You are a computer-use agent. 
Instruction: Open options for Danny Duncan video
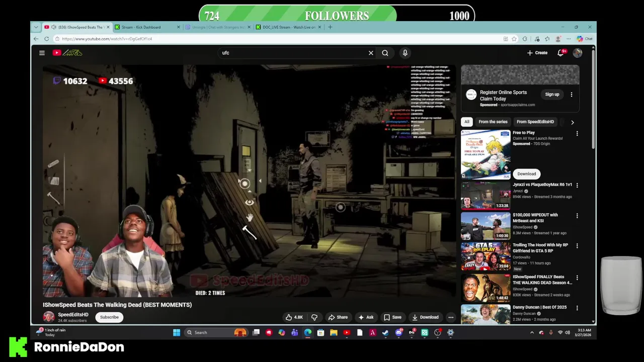[x=577, y=308]
